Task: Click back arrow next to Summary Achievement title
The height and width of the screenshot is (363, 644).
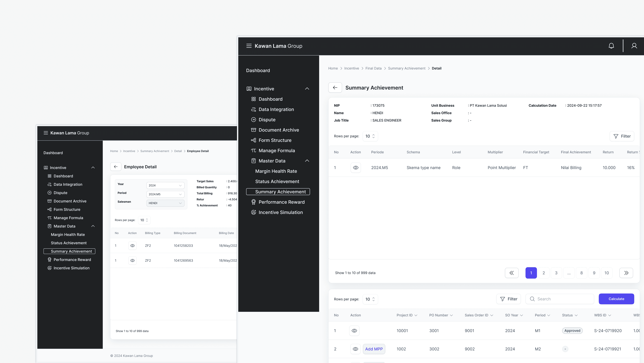Action: pyautogui.click(x=335, y=88)
